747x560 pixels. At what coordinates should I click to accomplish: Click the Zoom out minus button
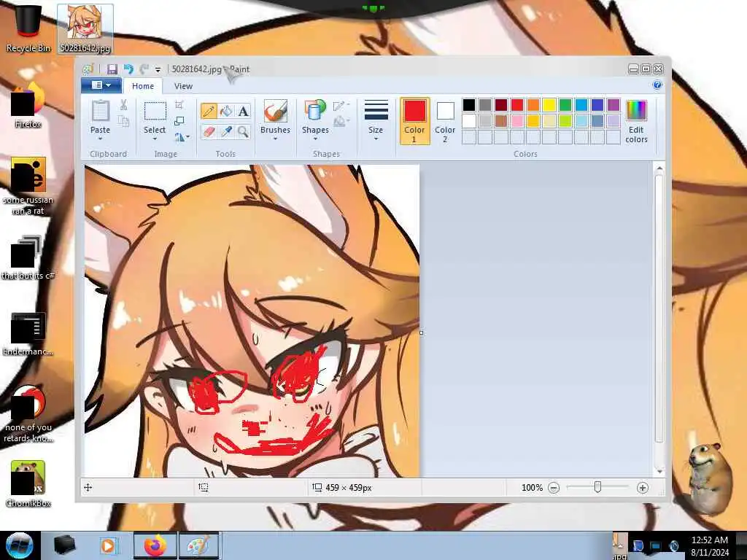[554, 488]
